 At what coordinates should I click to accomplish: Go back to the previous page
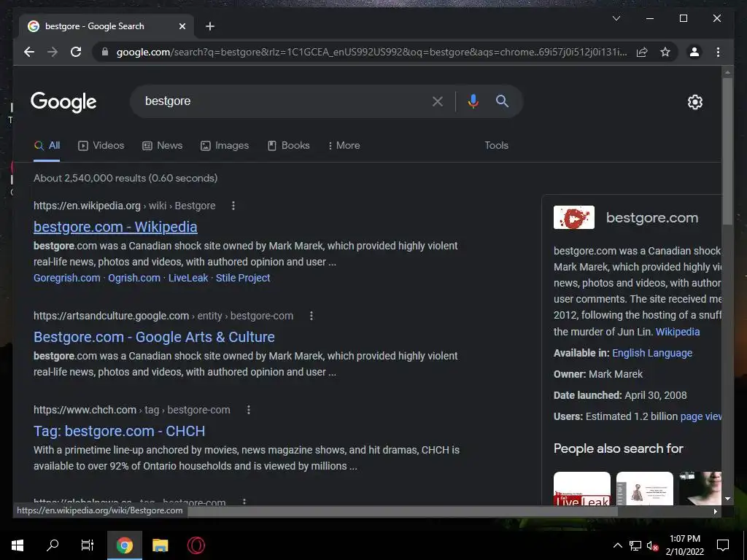[29, 52]
